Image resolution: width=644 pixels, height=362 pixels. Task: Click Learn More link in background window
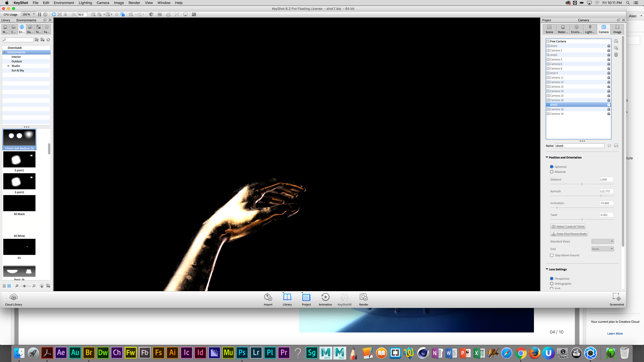[615, 334]
